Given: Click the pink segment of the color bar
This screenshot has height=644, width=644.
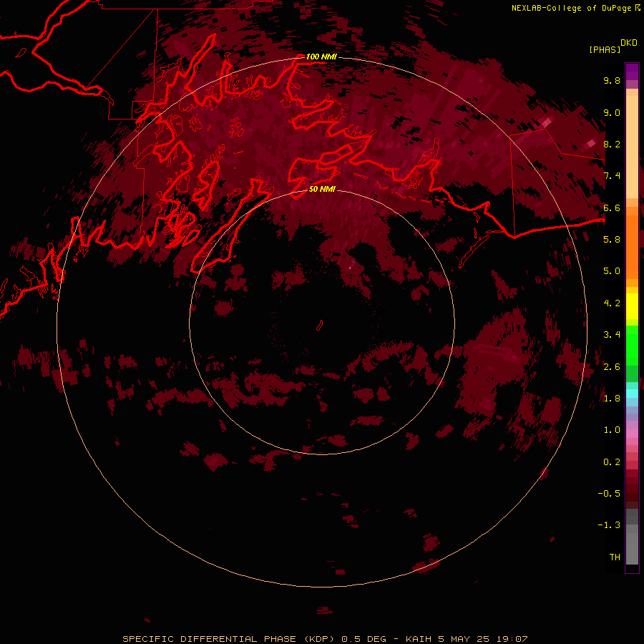Looking at the screenshot, I should [x=632, y=434].
